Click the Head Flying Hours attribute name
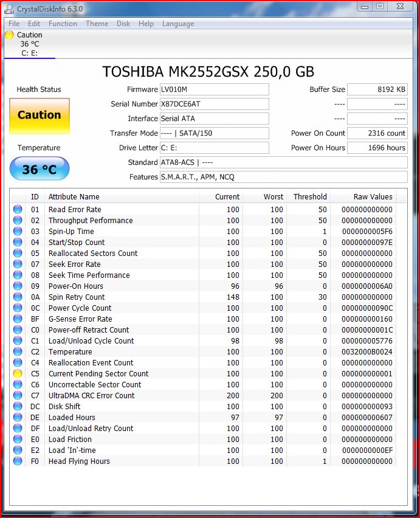The width and height of the screenshot is (420, 518). pyautogui.click(x=79, y=461)
